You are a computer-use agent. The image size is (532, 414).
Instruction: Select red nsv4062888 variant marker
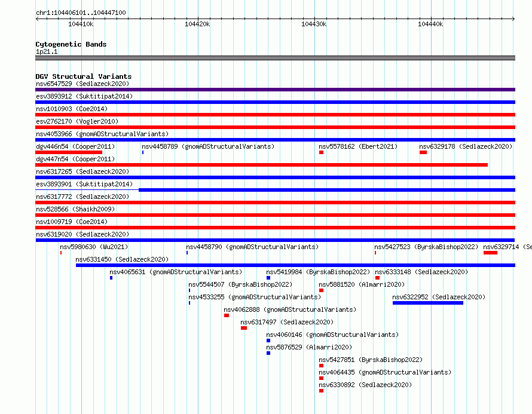point(227,315)
